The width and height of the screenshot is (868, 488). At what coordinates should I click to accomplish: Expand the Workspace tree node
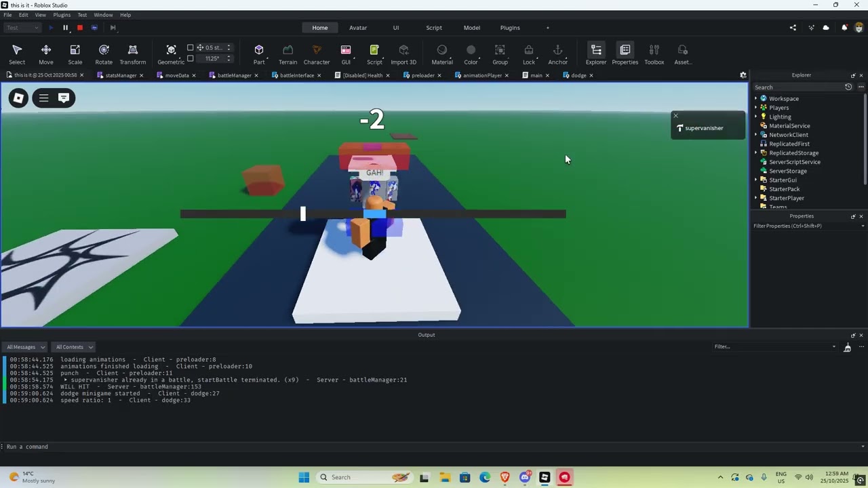(x=756, y=99)
